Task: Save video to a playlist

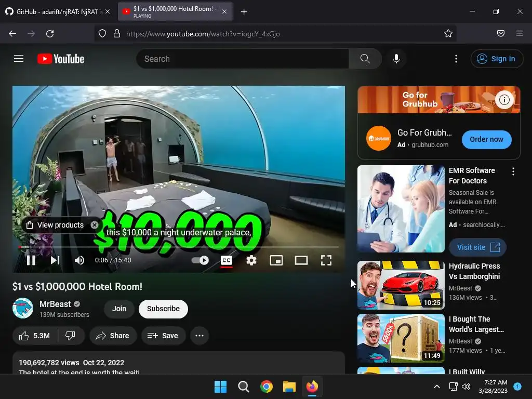Action: 163,336
